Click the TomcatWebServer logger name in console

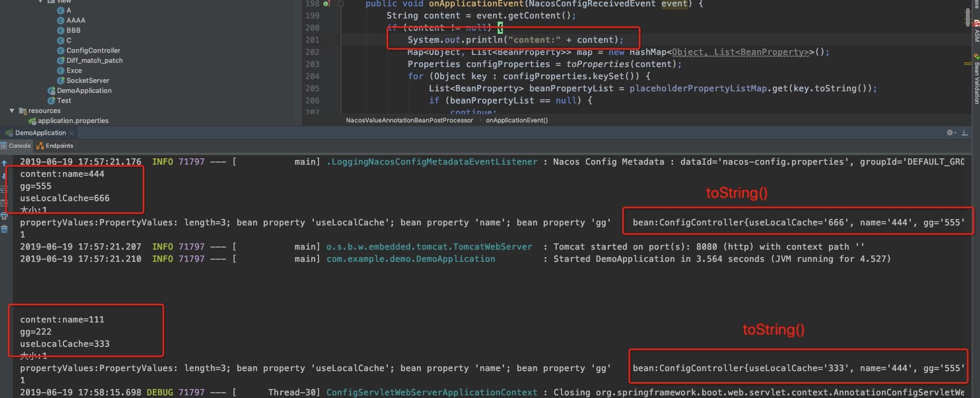(x=429, y=247)
